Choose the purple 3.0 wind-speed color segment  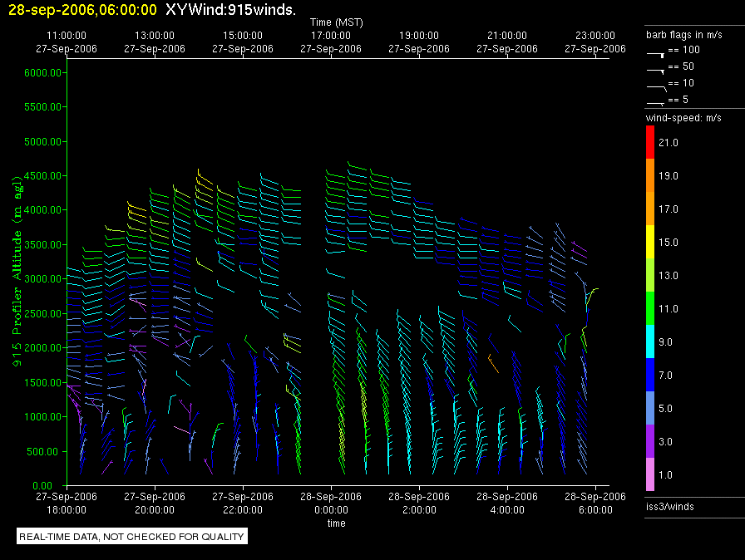pyautogui.click(x=651, y=441)
